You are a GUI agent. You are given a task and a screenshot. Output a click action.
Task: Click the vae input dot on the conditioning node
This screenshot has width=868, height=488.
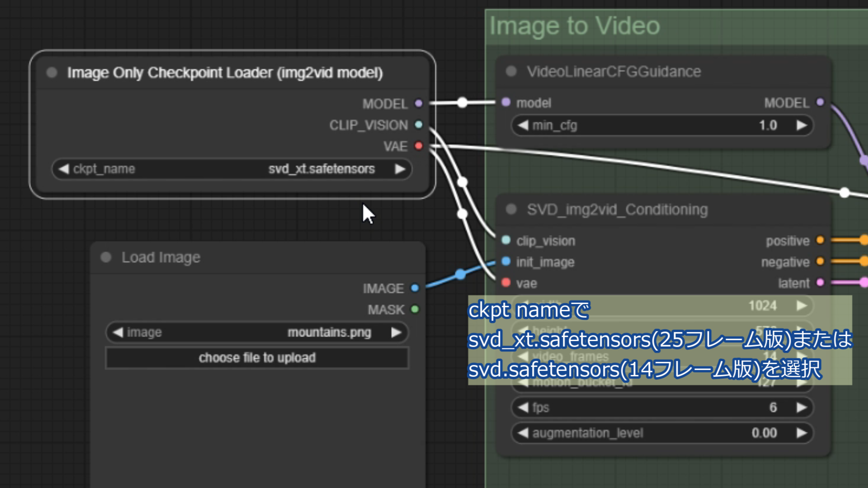(x=505, y=283)
